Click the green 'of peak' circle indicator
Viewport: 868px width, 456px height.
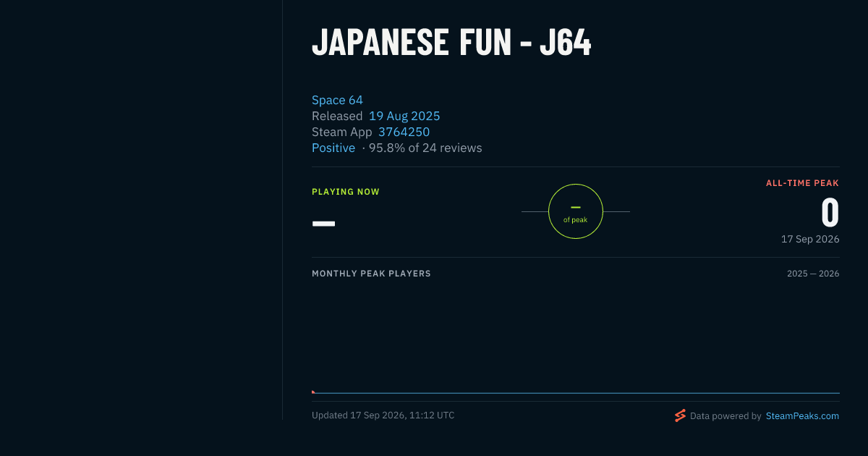tap(576, 211)
